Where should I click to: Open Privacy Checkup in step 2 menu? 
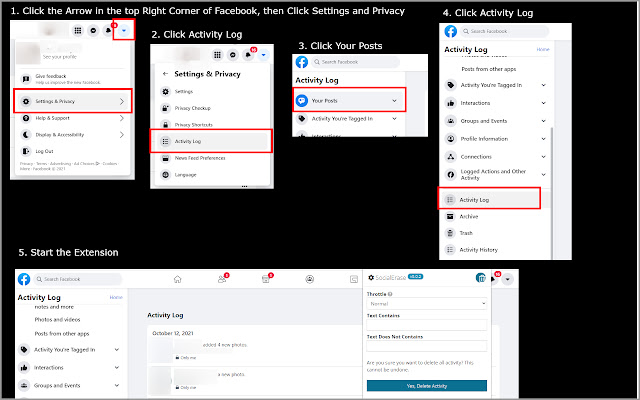click(x=193, y=108)
